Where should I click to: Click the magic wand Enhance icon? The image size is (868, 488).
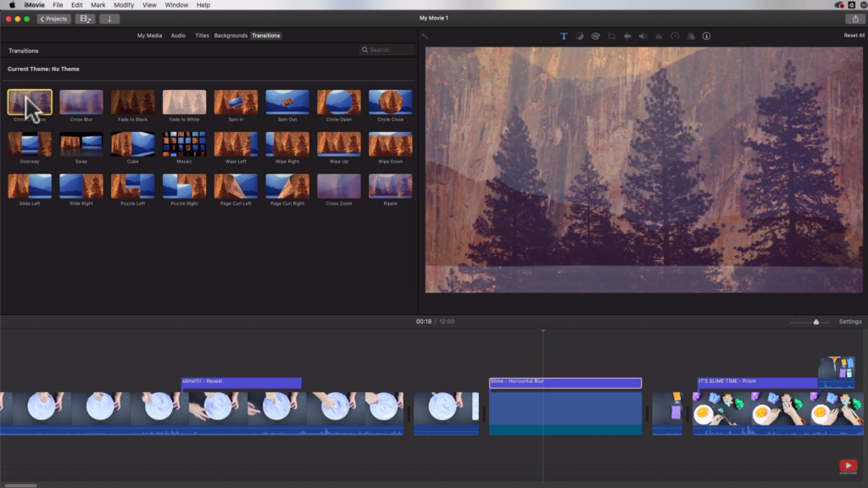click(x=426, y=36)
